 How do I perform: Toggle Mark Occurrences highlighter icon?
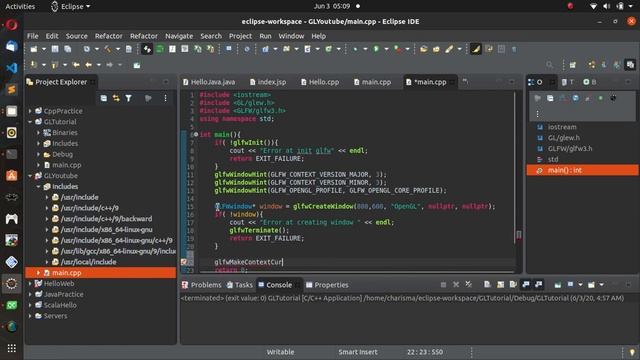pos(476,49)
